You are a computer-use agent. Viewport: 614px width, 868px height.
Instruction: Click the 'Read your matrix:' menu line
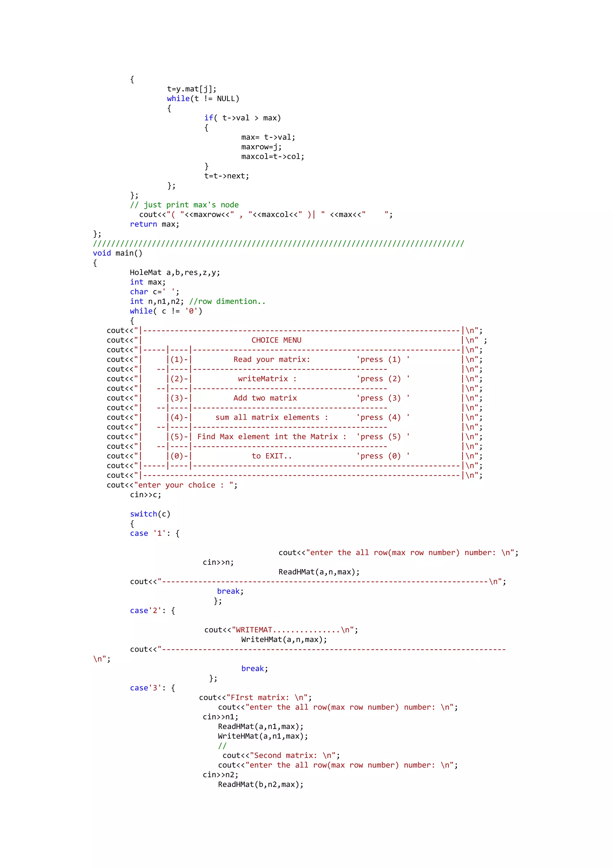point(271,360)
